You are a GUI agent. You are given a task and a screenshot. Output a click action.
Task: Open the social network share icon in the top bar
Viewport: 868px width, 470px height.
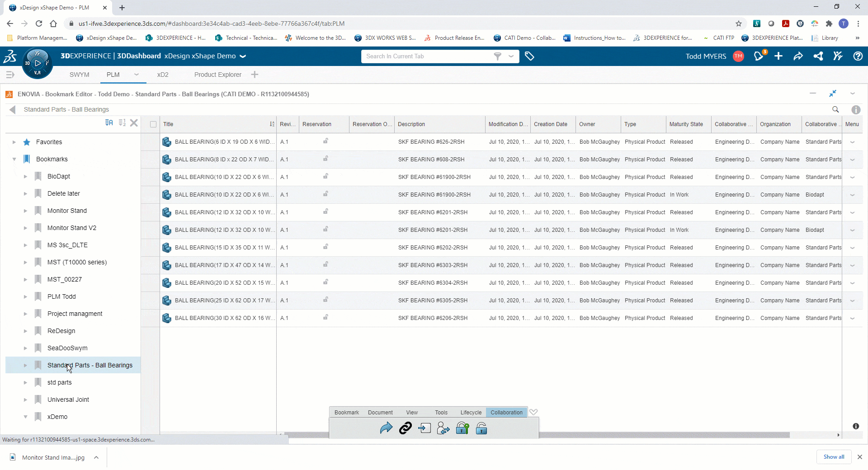818,56
